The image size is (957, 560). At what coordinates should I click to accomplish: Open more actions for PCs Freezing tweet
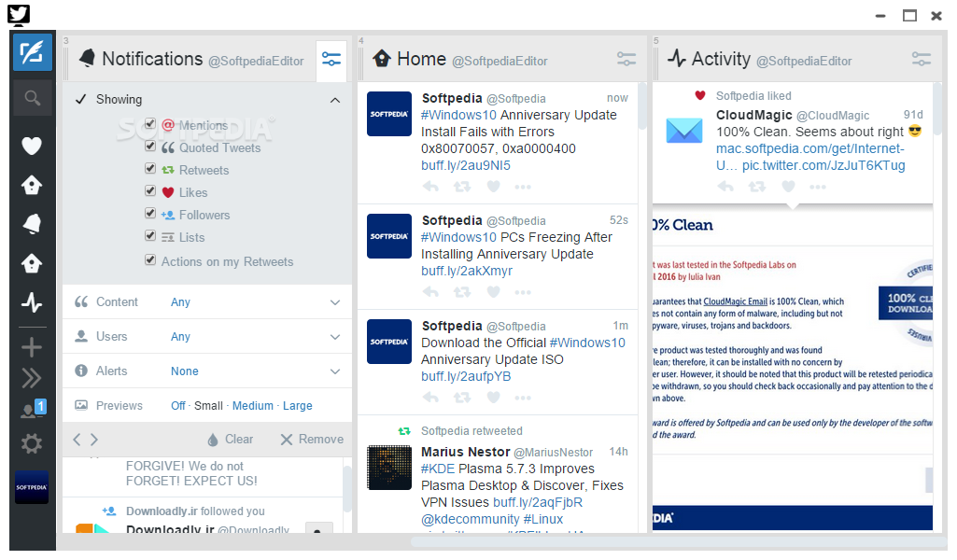(x=523, y=292)
